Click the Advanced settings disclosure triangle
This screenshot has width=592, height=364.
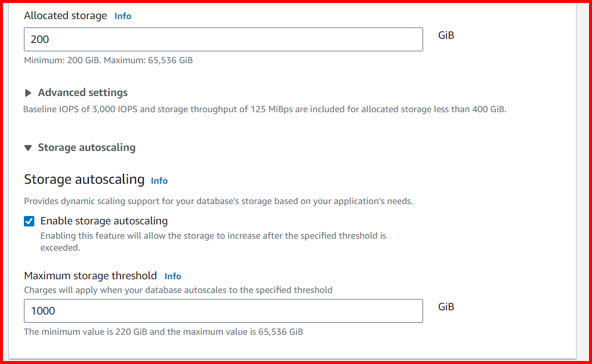(27, 92)
